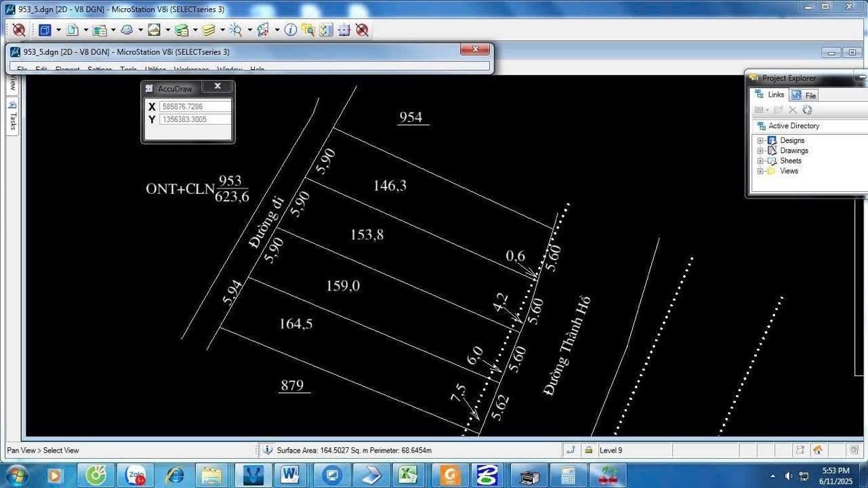
Task: Click the blue split-panel toolbar icon
Action: tap(326, 30)
